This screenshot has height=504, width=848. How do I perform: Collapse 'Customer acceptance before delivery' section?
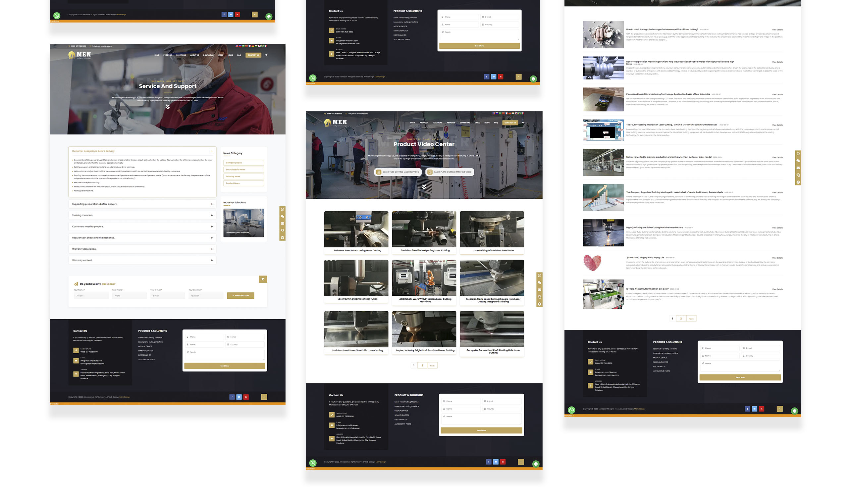pos(212,151)
